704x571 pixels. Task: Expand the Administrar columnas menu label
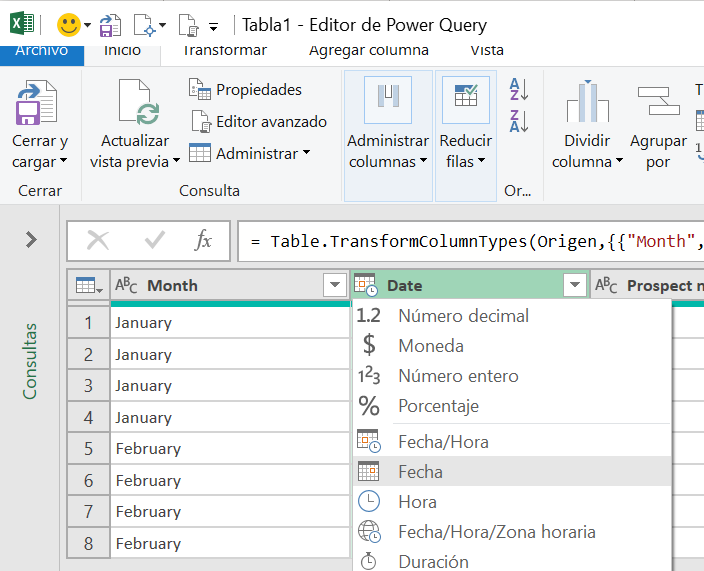coord(388,151)
